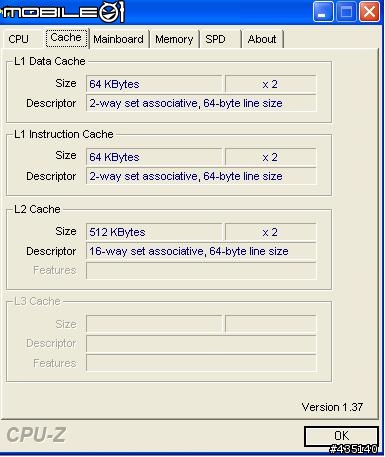The width and height of the screenshot is (385, 457).
Task: Open the SPD tab
Action: click(x=216, y=39)
